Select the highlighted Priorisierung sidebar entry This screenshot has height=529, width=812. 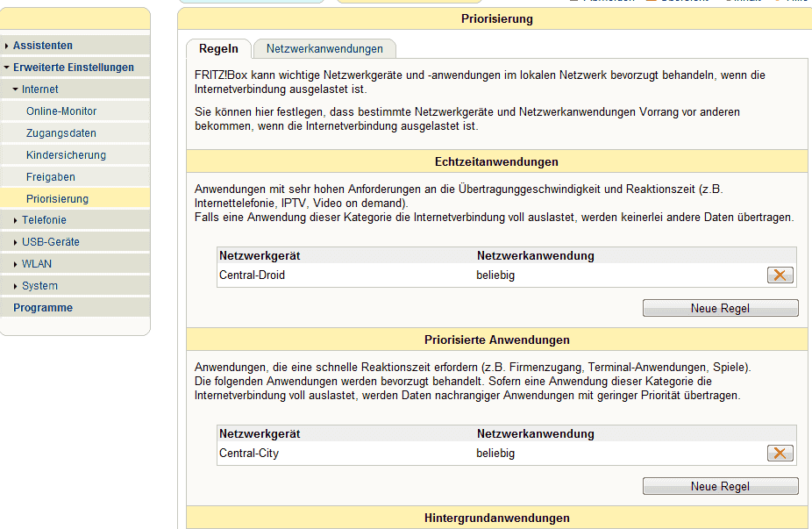(x=75, y=198)
